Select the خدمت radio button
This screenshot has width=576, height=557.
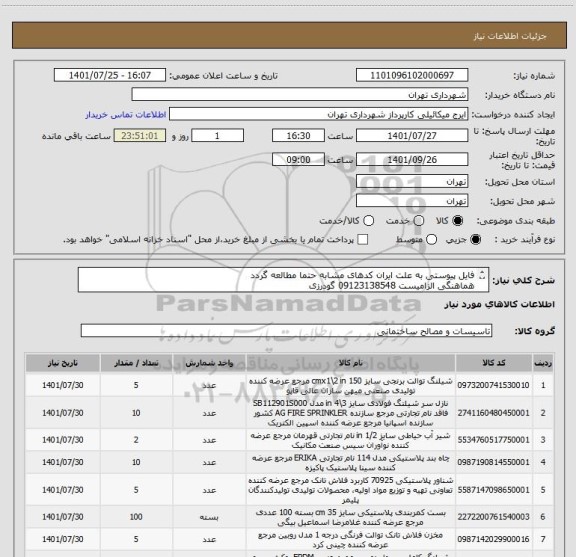[419, 221]
